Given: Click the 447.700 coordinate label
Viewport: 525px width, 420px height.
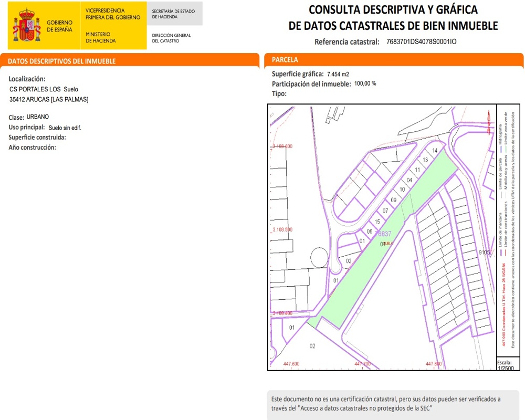Looking at the screenshot, I should tap(362, 364).
